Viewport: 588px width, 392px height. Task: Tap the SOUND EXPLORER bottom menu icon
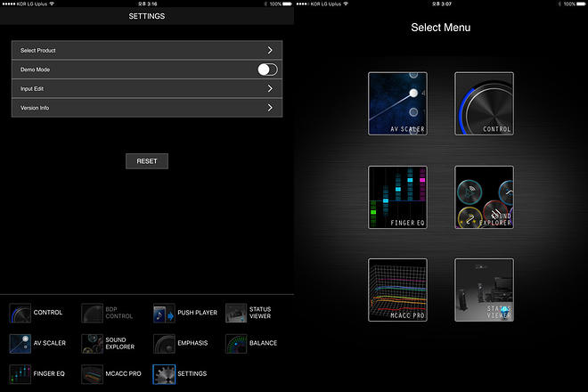[x=93, y=343]
